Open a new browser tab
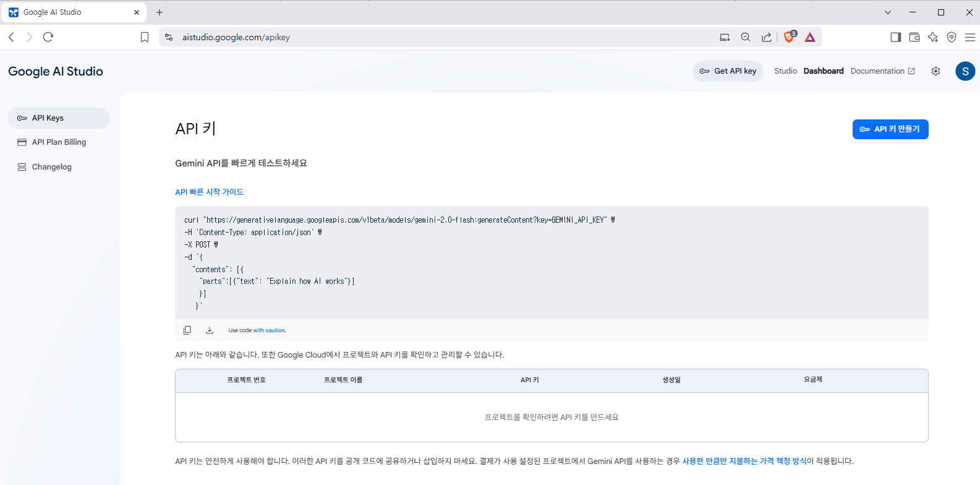 pyautogui.click(x=160, y=12)
